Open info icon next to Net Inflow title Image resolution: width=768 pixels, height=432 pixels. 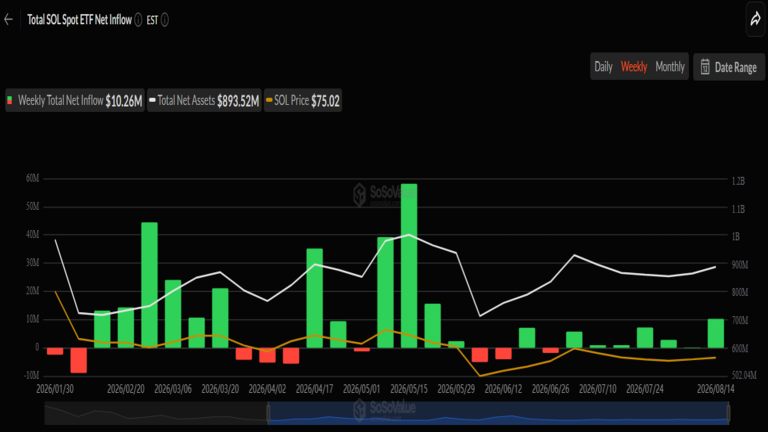(138, 20)
